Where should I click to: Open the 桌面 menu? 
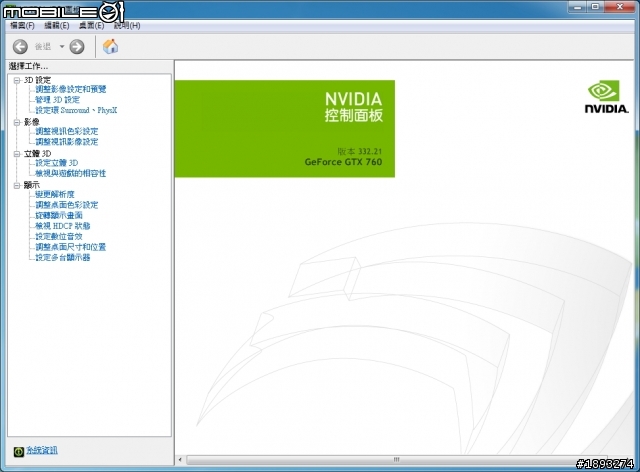click(91, 25)
